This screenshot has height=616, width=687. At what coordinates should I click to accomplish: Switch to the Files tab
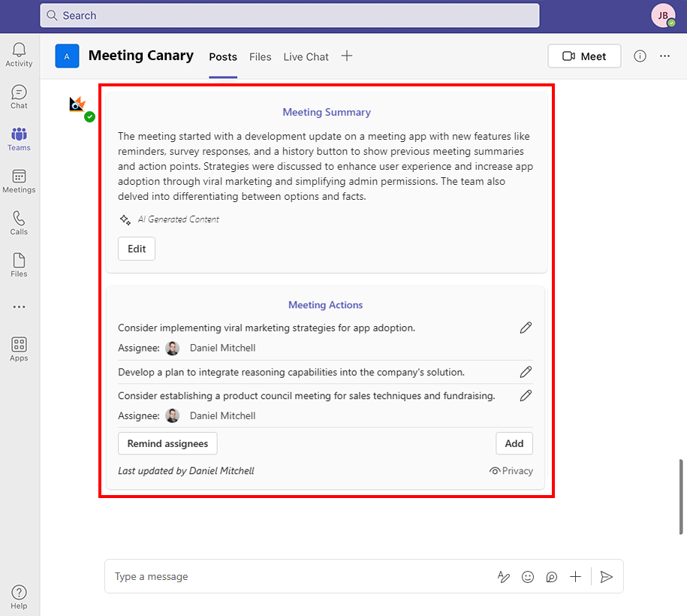click(260, 56)
